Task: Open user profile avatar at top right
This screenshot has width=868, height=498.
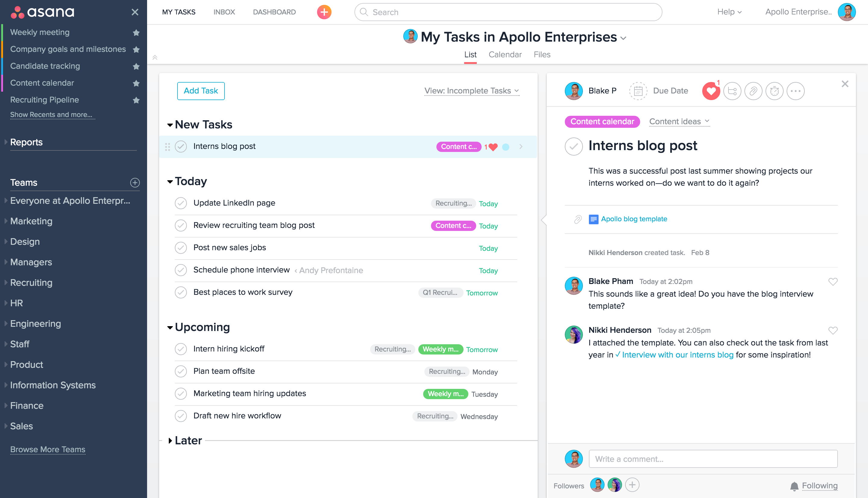Action: coord(847,12)
